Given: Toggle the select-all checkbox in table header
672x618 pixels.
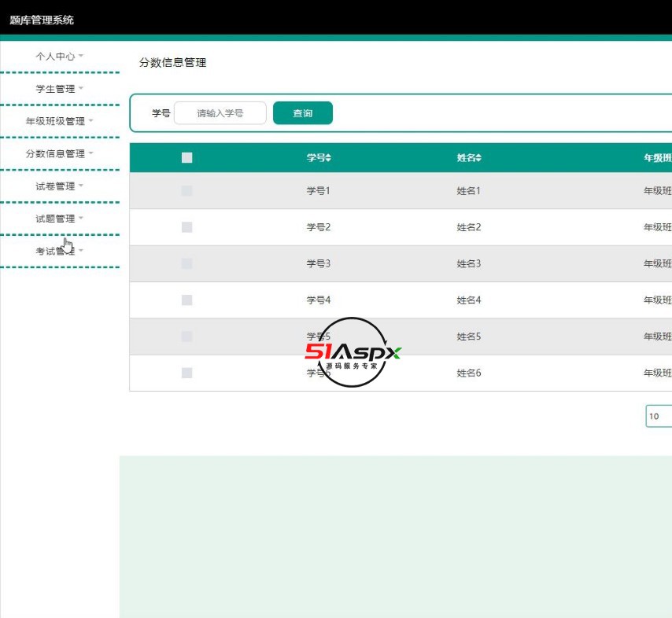Looking at the screenshot, I should point(186,157).
